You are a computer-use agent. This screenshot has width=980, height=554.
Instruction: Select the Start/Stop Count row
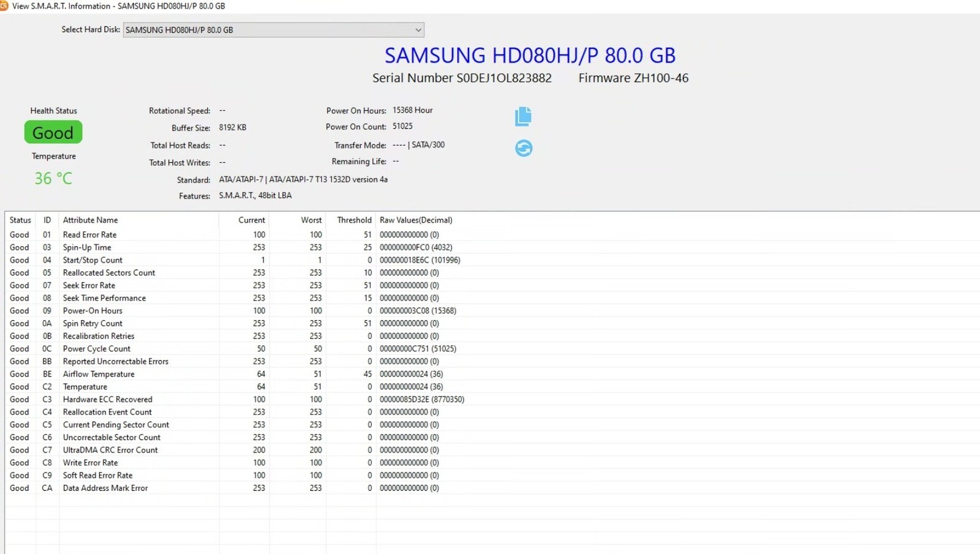[492, 260]
